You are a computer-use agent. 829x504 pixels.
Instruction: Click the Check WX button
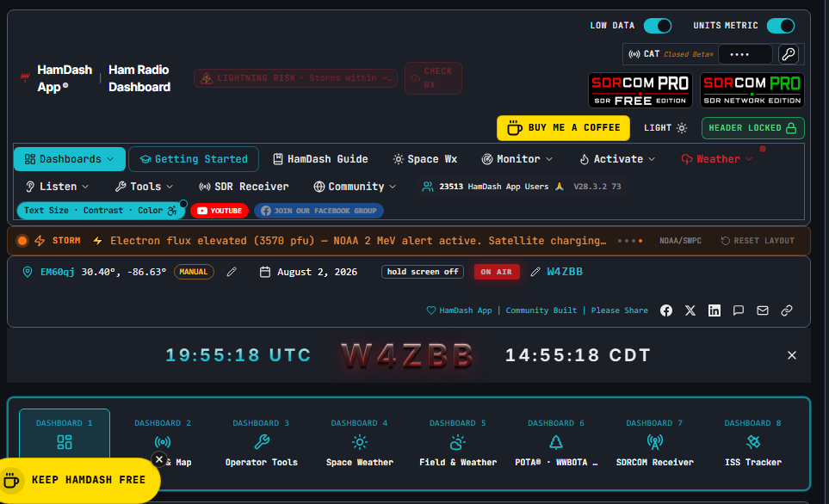point(433,78)
